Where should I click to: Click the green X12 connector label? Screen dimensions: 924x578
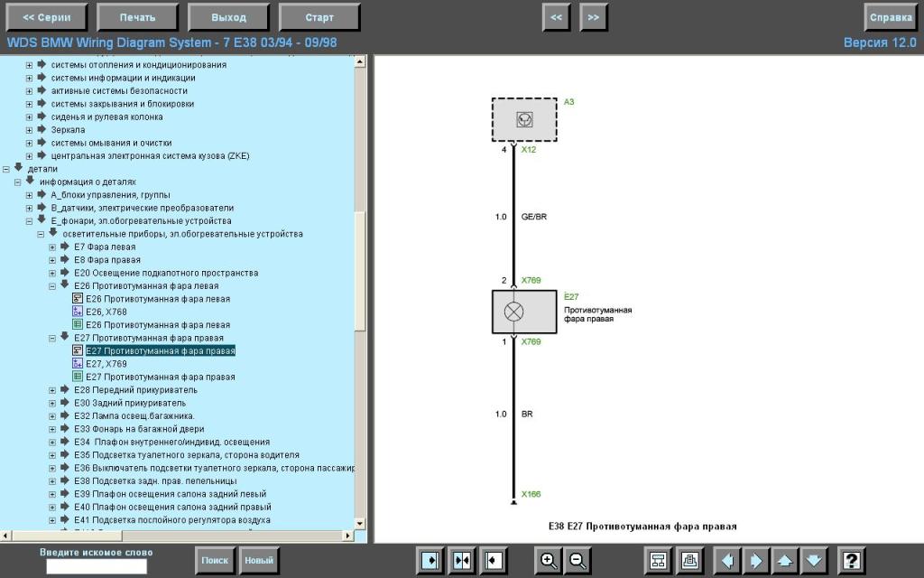coord(529,150)
